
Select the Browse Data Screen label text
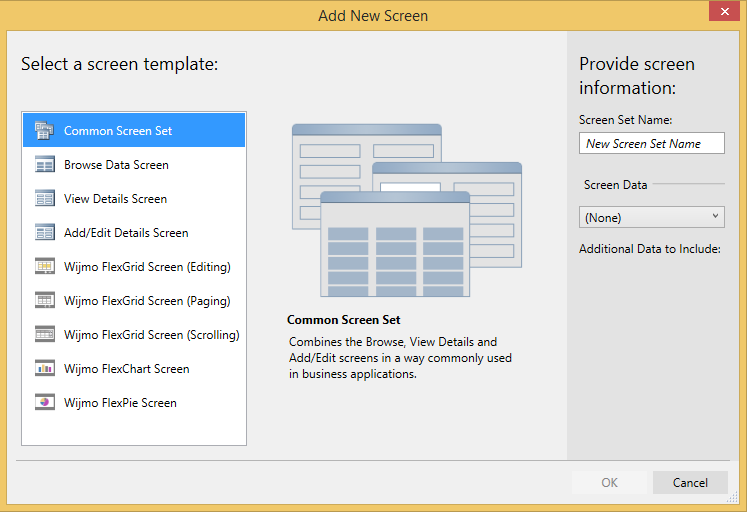(116, 165)
